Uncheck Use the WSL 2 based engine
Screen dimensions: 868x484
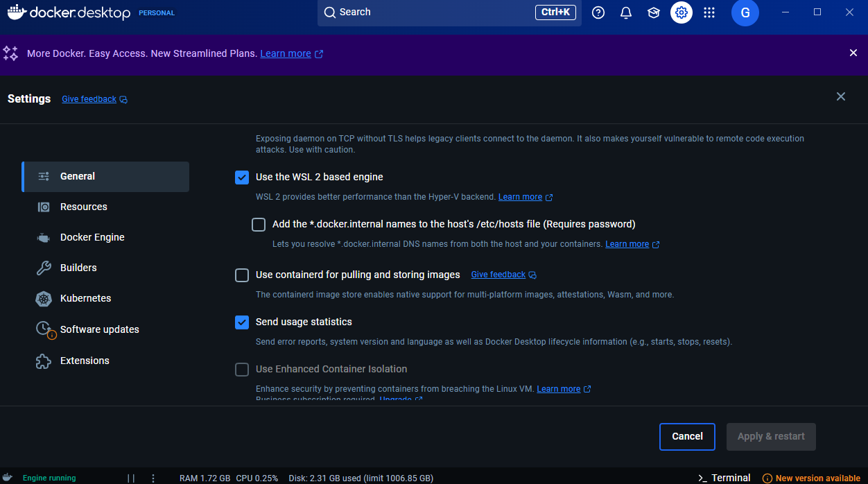[242, 178]
